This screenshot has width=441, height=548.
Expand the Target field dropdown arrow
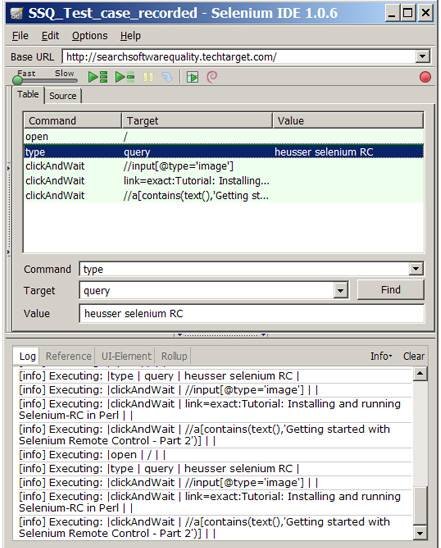pyautogui.click(x=340, y=290)
